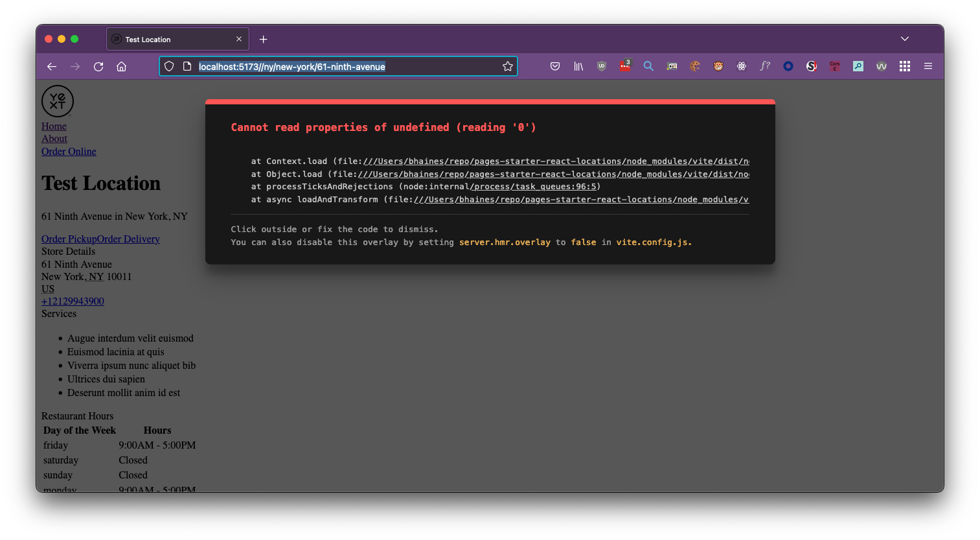
Task: Click the red error overlay bar
Action: coord(489,101)
